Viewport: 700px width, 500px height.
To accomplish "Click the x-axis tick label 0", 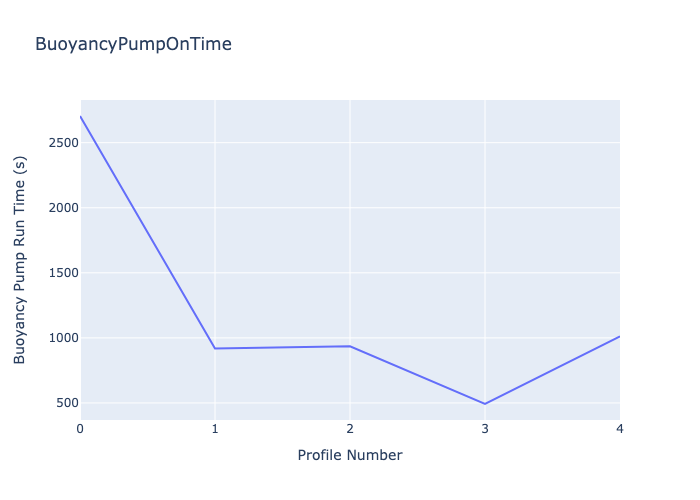I will point(80,429).
